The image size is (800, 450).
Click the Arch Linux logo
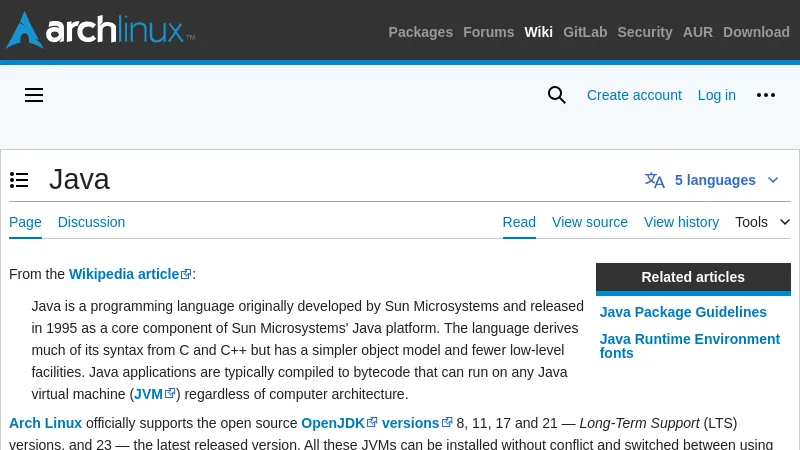(x=100, y=30)
